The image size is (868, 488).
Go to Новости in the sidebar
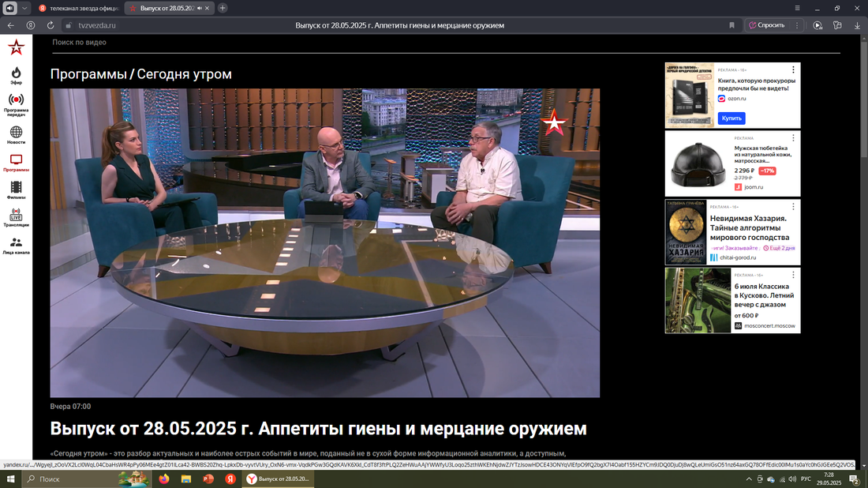pyautogui.click(x=16, y=135)
